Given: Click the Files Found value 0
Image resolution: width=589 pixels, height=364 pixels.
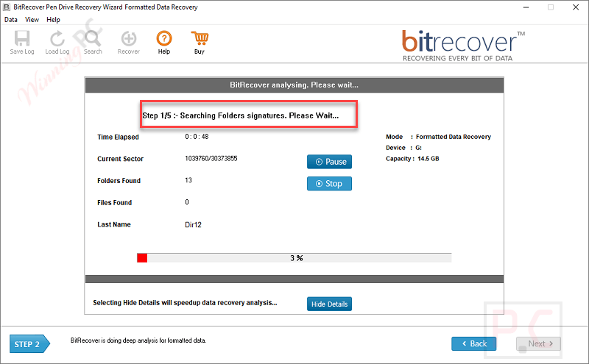Looking at the screenshot, I should pyautogui.click(x=187, y=202).
